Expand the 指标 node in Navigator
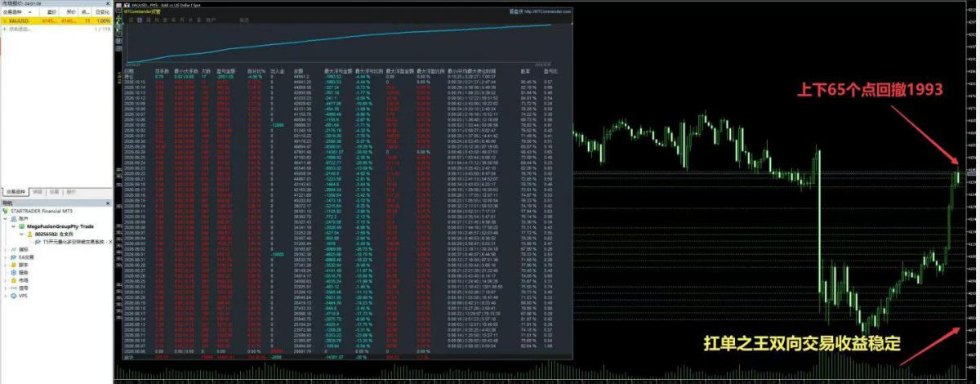This screenshot has width=980, height=384. tap(6, 249)
